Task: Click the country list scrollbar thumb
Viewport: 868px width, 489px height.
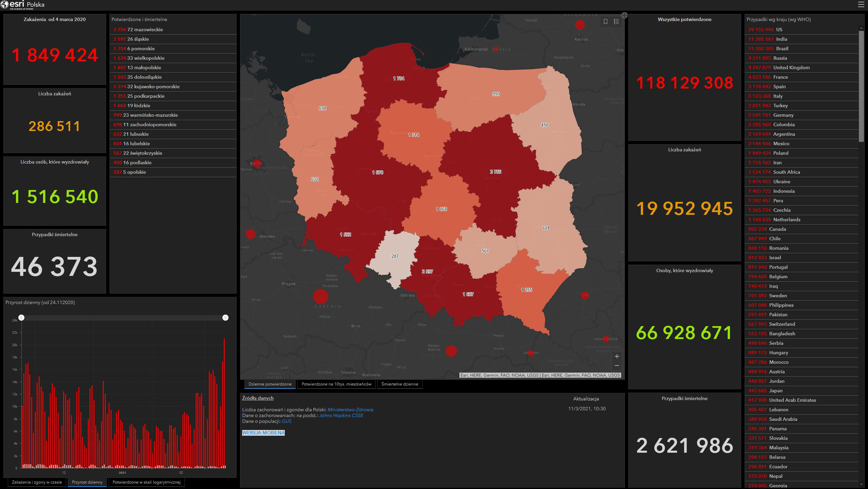Action: 861,87
